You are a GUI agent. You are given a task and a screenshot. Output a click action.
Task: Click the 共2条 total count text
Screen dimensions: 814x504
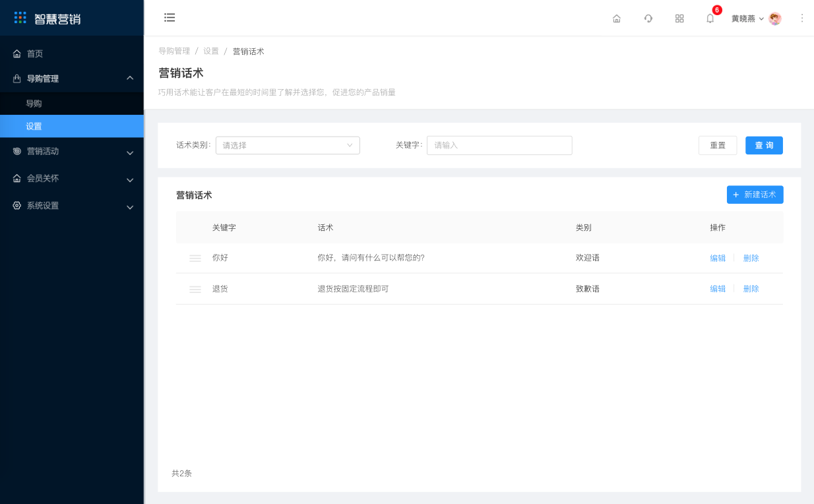click(x=181, y=474)
